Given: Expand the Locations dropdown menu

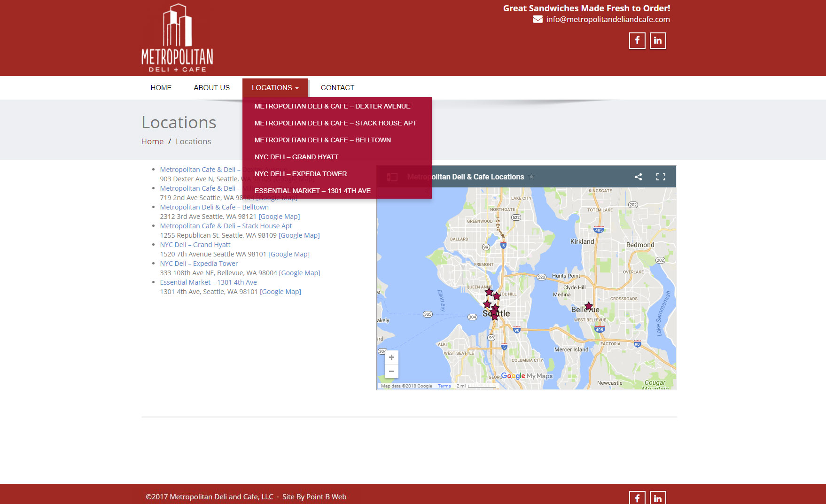Looking at the screenshot, I should [x=275, y=88].
